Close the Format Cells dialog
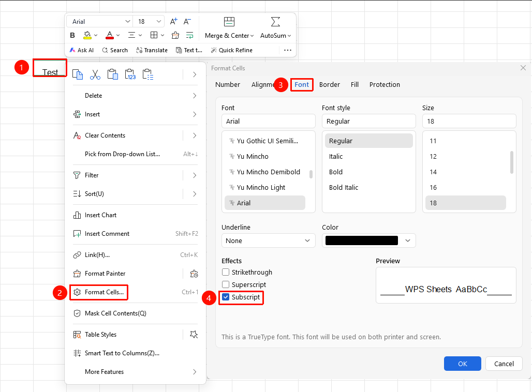The height and width of the screenshot is (392, 532). pyautogui.click(x=523, y=68)
